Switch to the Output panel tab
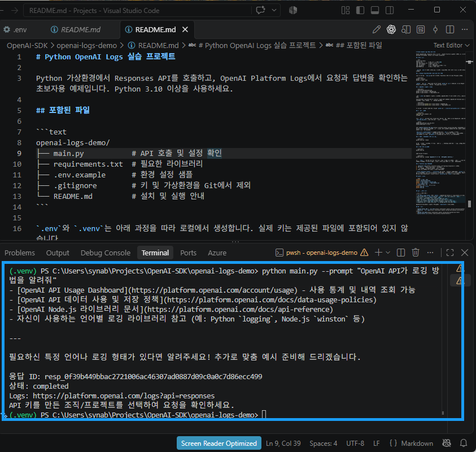 tap(58, 253)
